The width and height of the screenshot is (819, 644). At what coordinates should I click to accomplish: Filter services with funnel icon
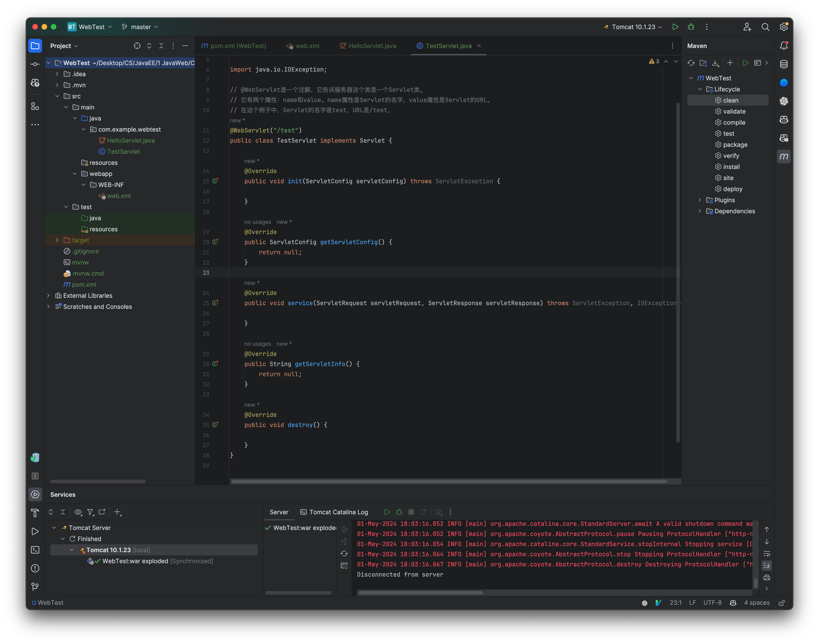[90, 512]
